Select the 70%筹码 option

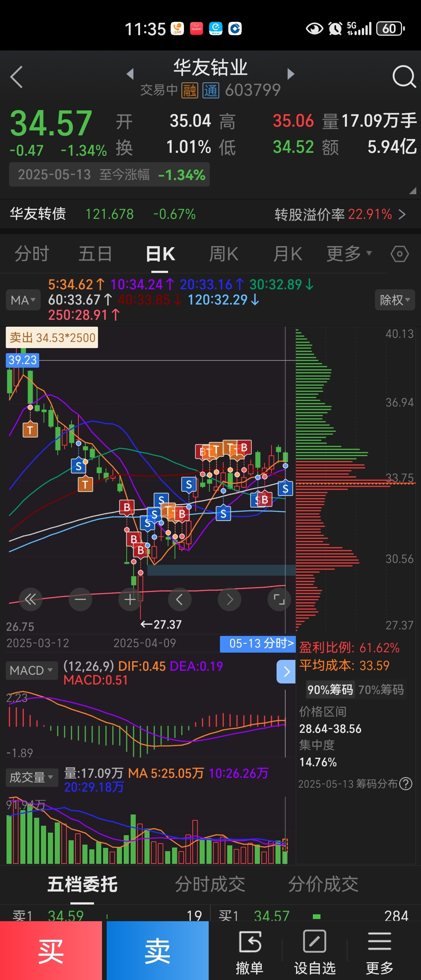point(381,690)
